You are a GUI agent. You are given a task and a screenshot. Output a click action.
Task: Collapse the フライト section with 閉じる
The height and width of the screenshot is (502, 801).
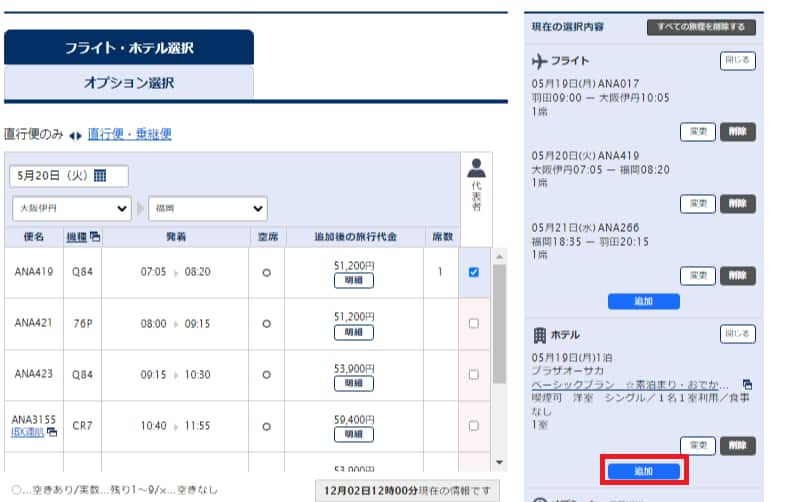[737, 61]
